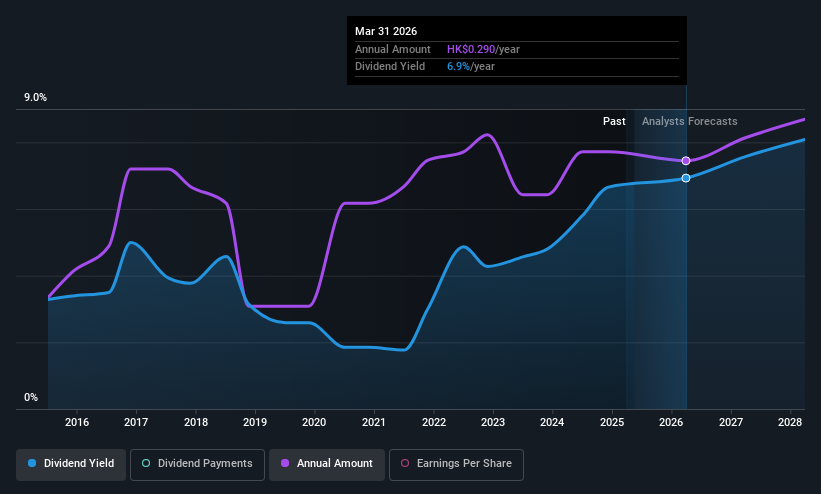This screenshot has width=821, height=494.
Task: Click the 2022 x-axis label
Action: coord(434,422)
